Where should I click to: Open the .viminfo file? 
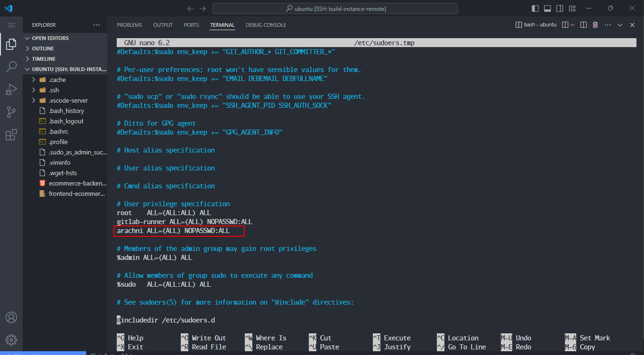click(65, 162)
